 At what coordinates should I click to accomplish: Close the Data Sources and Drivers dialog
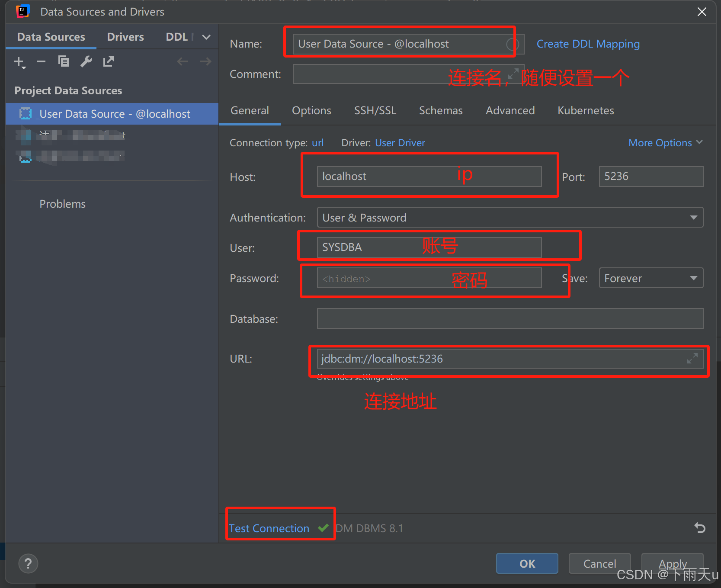pyautogui.click(x=702, y=12)
